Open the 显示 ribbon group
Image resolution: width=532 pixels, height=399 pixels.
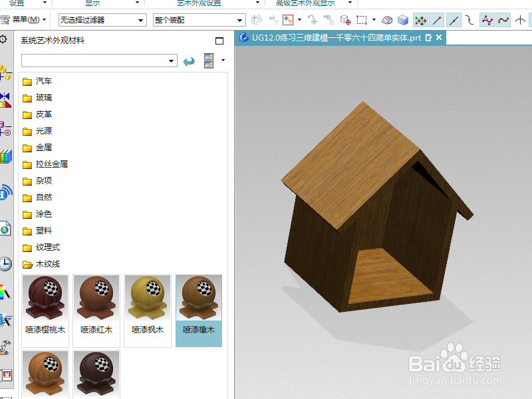(92, 3)
